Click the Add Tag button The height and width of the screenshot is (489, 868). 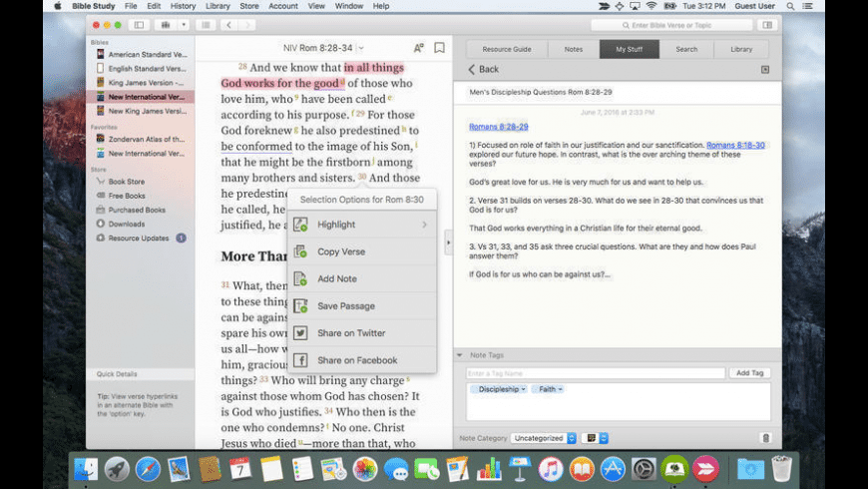click(749, 373)
